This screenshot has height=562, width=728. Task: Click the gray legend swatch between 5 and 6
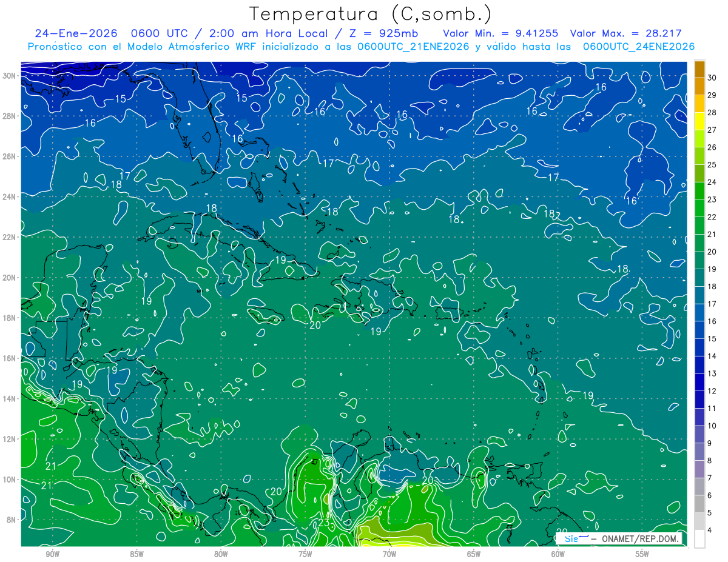click(699, 504)
